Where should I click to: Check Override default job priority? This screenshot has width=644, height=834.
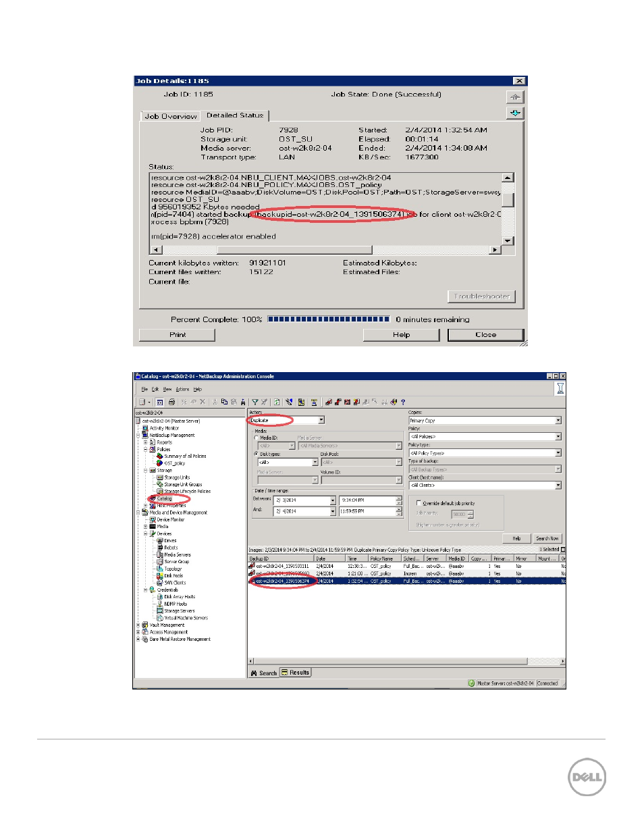[x=419, y=503]
